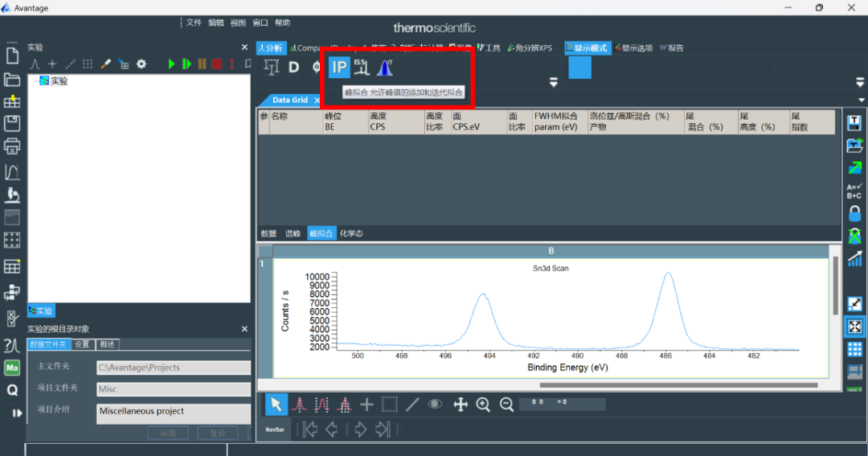Click the 项目介绍 text field
The image size is (868, 456).
click(x=174, y=413)
